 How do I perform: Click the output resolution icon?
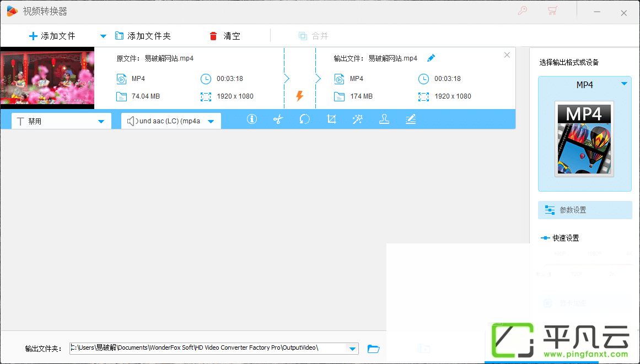[x=424, y=96]
